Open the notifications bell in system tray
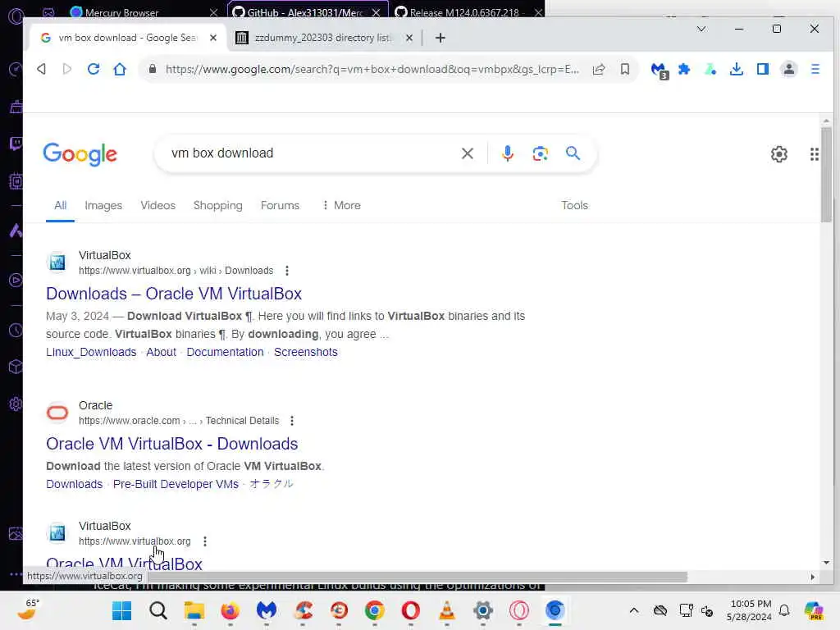The width and height of the screenshot is (840, 630). tap(784, 610)
